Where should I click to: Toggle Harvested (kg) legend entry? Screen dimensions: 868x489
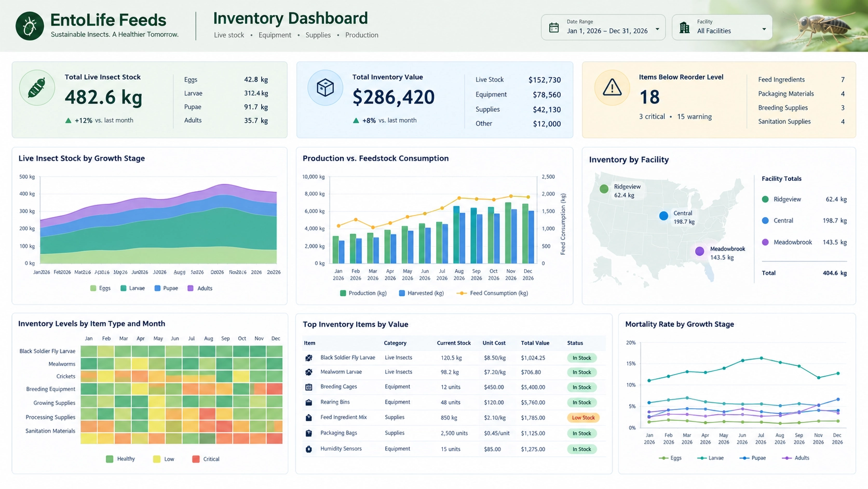coord(421,294)
